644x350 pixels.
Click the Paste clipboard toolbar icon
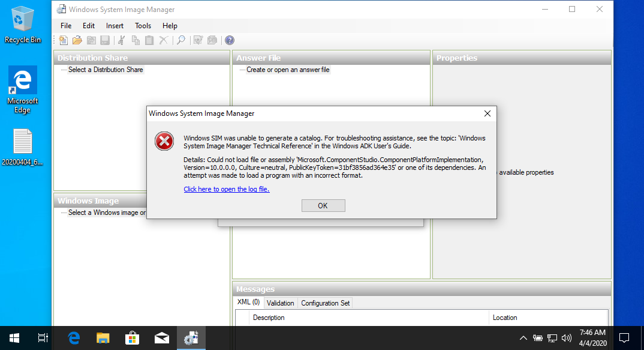(x=149, y=40)
